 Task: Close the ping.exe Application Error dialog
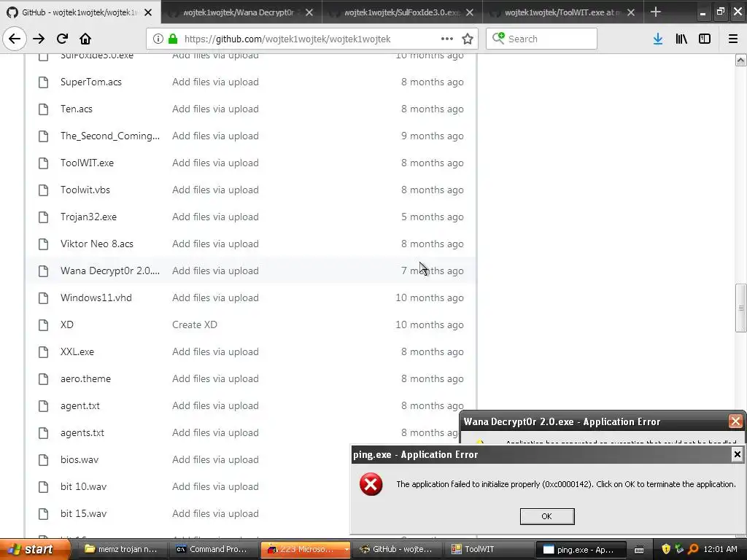(x=737, y=454)
